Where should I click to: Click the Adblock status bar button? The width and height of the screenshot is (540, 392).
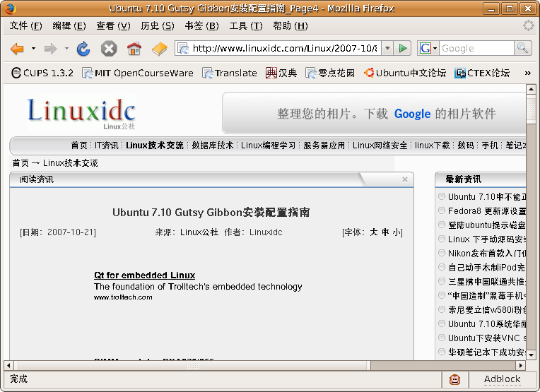(x=502, y=379)
